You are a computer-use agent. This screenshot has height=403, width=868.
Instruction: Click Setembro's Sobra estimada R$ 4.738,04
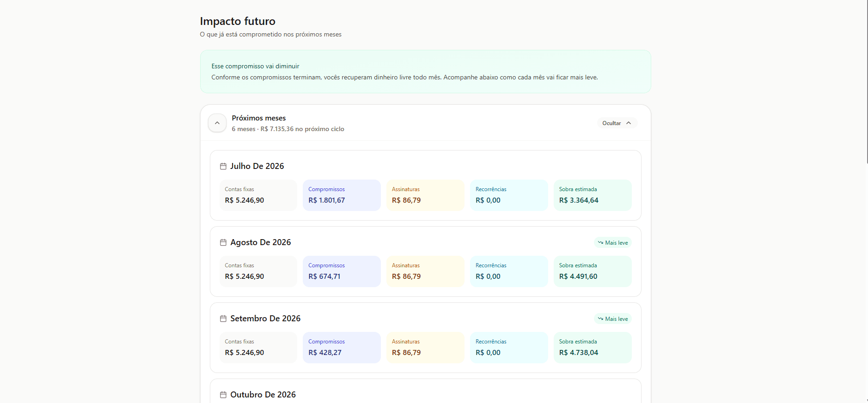(x=579, y=353)
